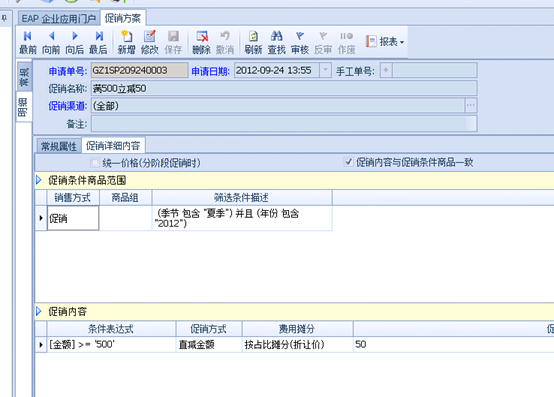Click the 撤消 undo icon
The image size is (554, 397).
225,42
